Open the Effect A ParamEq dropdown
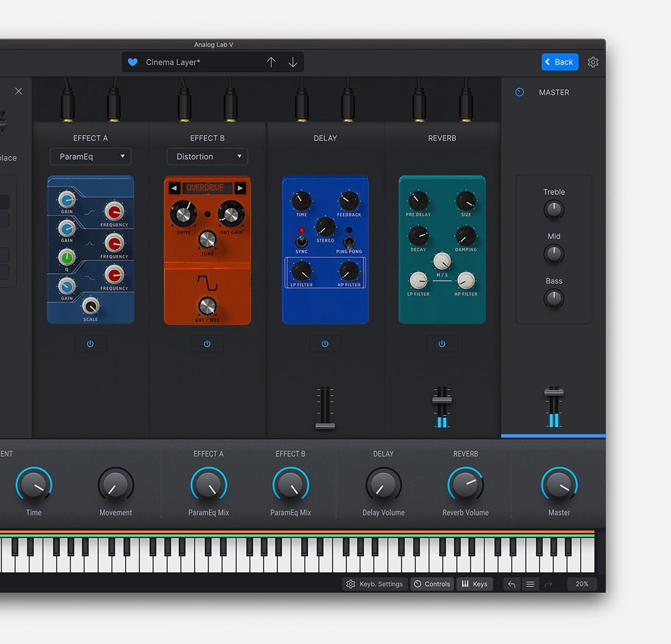671x644 pixels. [x=90, y=157]
